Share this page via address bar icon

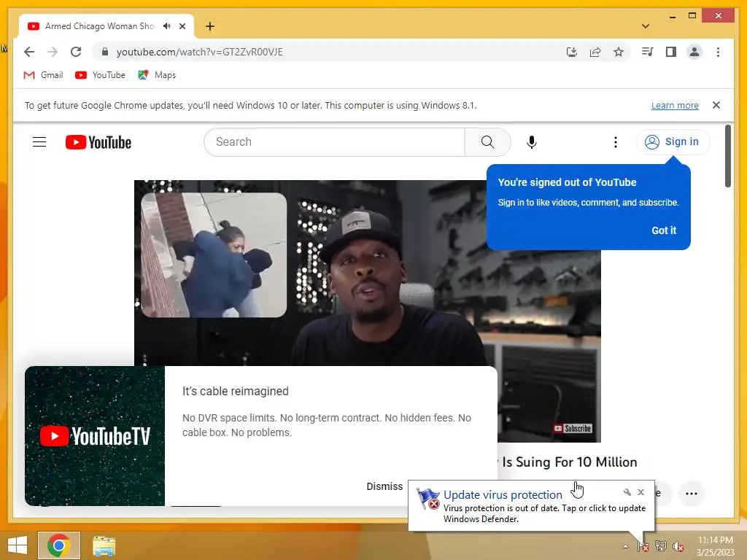595,52
